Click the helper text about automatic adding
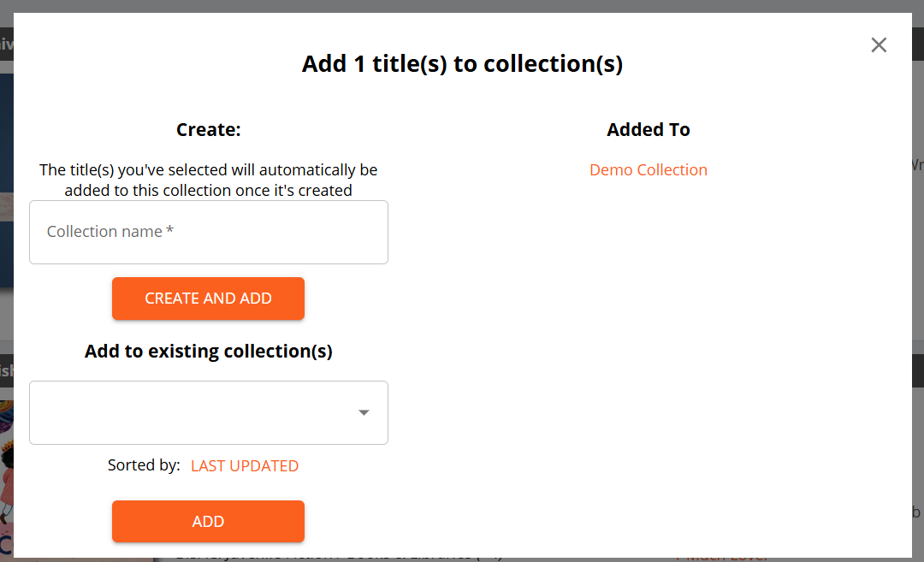The image size is (924, 562). (x=209, y=180)
